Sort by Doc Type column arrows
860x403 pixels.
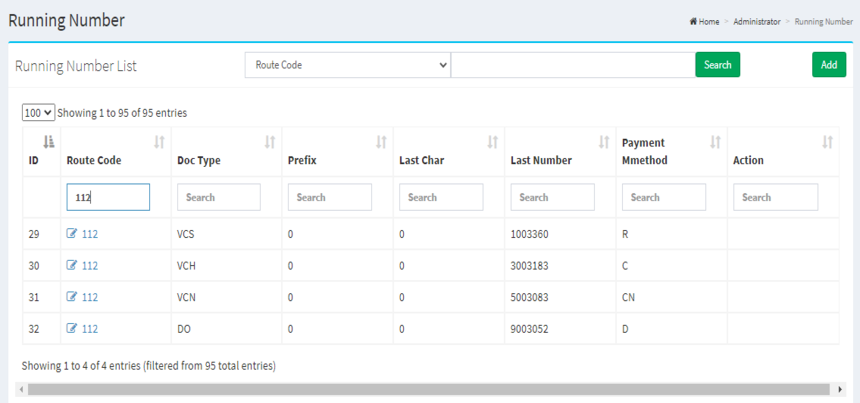(269, 143)
